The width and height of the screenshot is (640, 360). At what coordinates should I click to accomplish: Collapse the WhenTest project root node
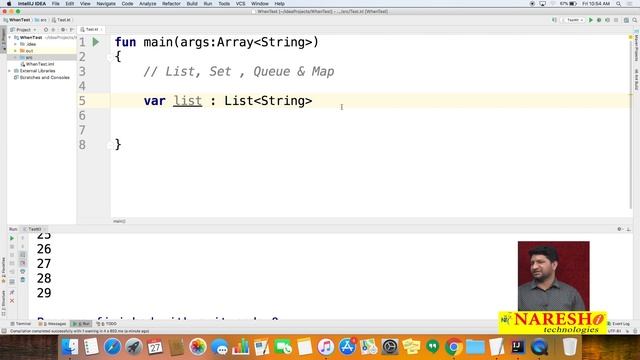[10, 38]
